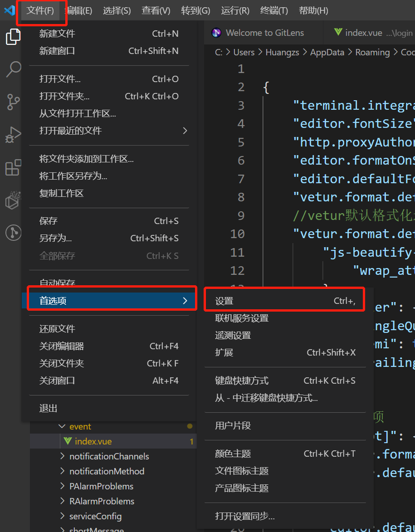Collapse the event folder in the tree
The width and height of the screenshot is (415, 532).
(113, 426)
